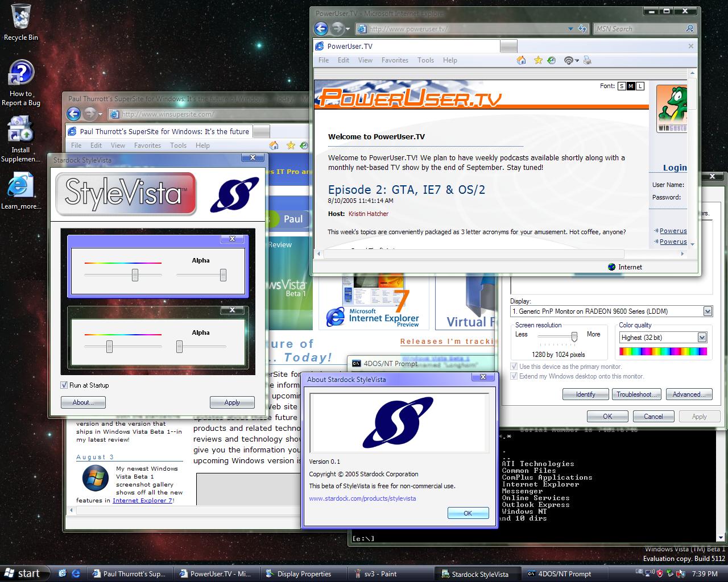The width and height of the screenshot is (728, 582).
Task: Click Identify button in Display Properties
Action: point(585,394)
